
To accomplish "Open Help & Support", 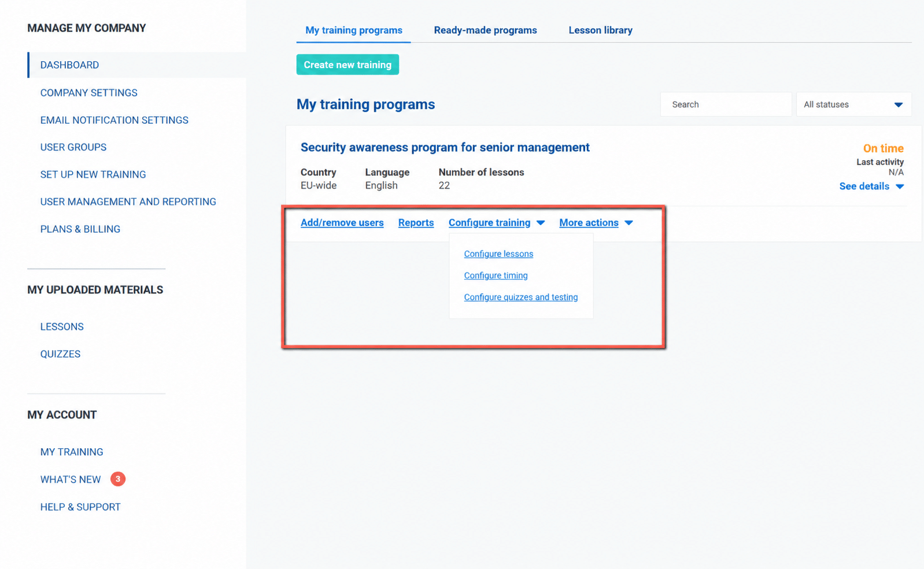I will pyautogui.click(x=80, y=507).
